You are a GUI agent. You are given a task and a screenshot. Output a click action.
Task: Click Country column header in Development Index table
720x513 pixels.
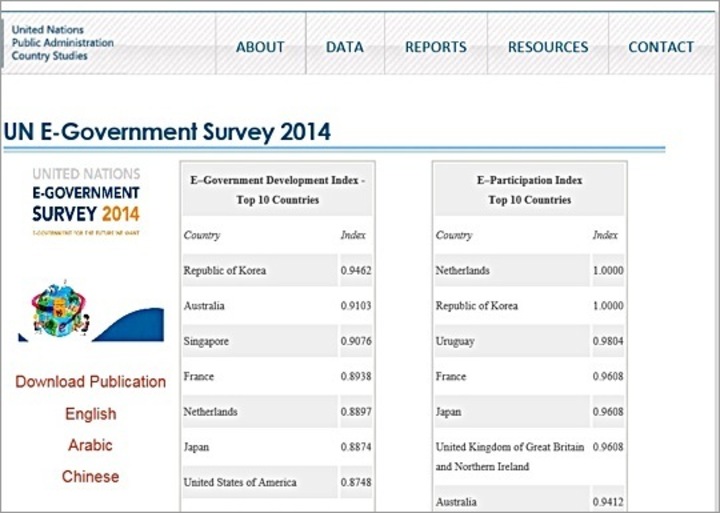pyautogui.click(x=202, y=235)
